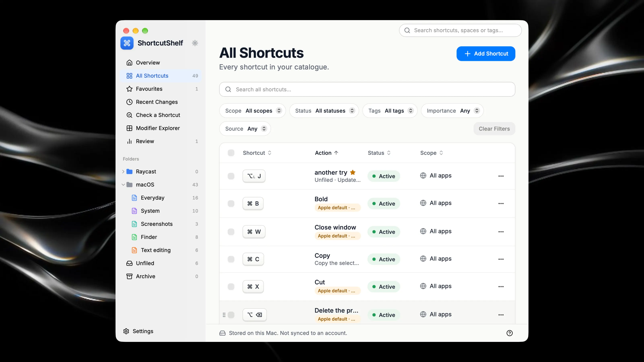Open the Unfiled folder in sidebar
The height and width of the screenshot is (362, 644).
(x=161, y=263)
